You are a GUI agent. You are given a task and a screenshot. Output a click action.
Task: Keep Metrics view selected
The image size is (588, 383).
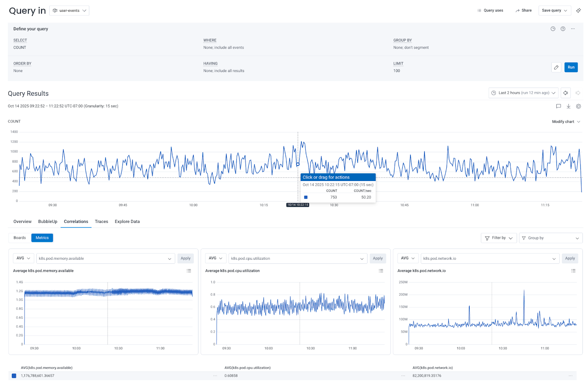click(42, 238)
